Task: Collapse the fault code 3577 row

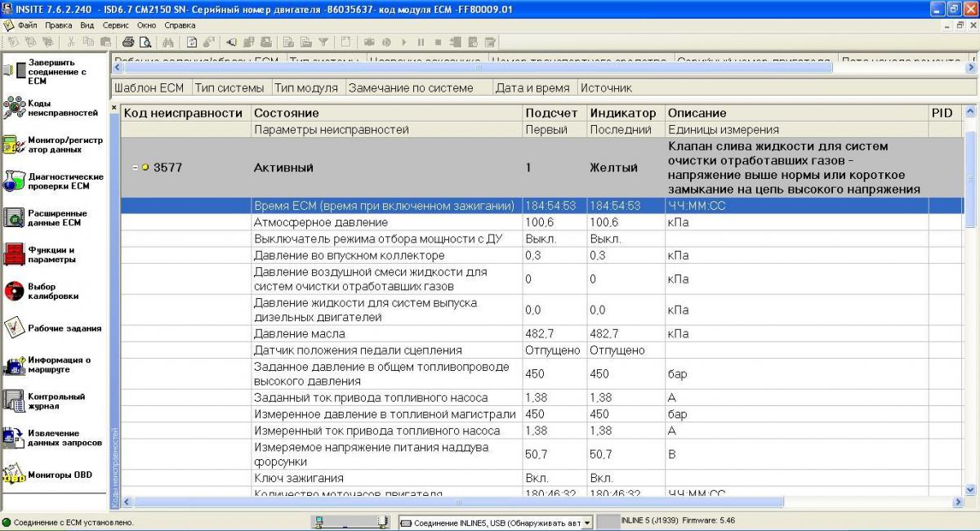Action: 135,168
